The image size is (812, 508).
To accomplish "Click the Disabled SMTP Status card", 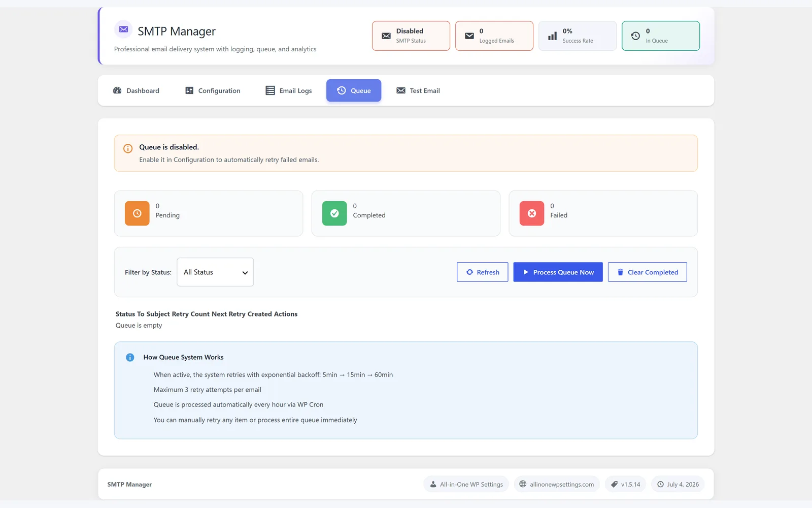I will click(x=411, y=36).
